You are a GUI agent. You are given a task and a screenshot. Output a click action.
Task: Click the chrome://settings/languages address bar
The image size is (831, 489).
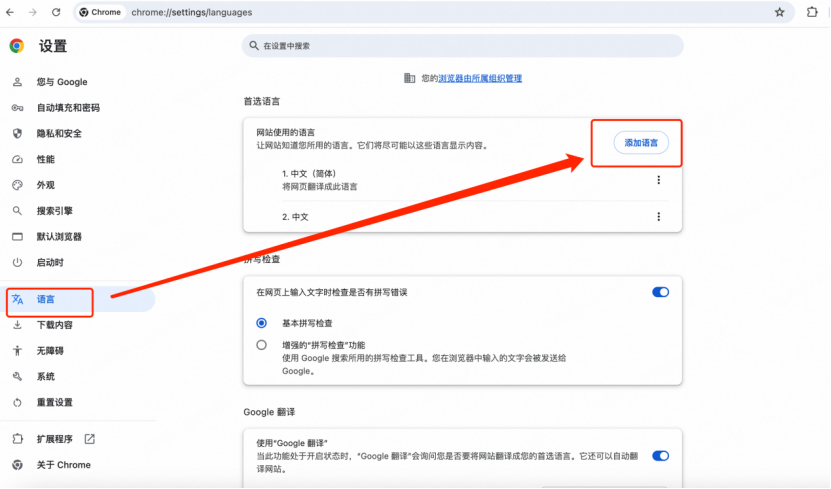[x=192, y=12]
